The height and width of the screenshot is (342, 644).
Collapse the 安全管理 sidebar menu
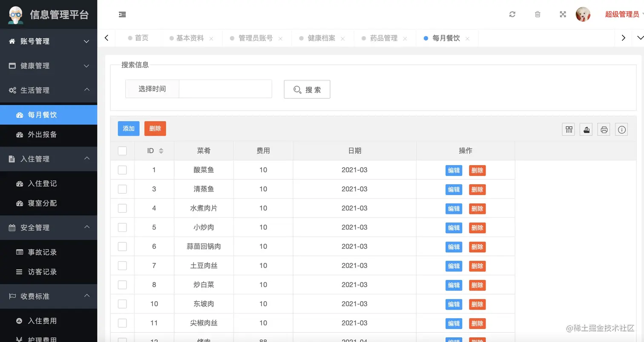(x=49, y=228)
